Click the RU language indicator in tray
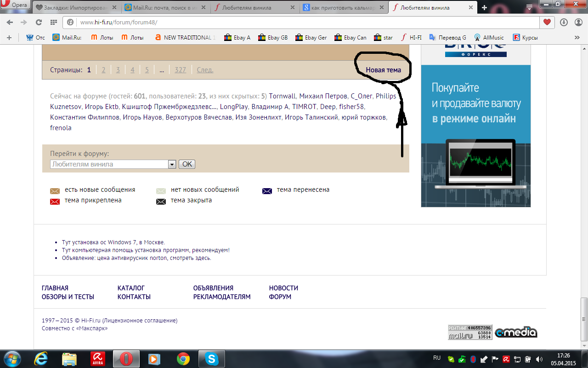 [x=437, y=357]
